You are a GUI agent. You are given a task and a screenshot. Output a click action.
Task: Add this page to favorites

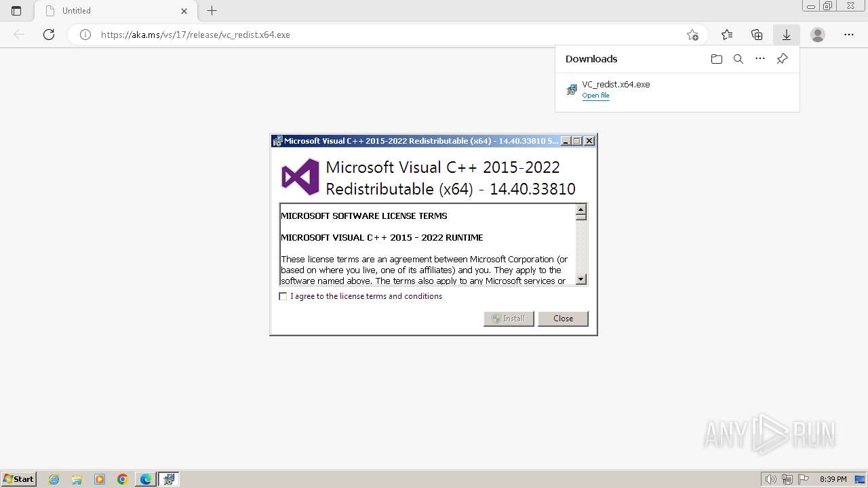pyautogui.click(x=692, y=35)
